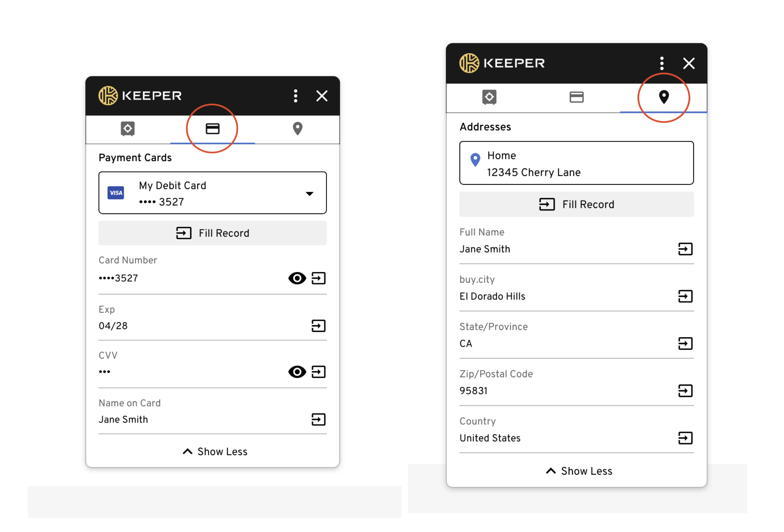This screenshot has height=532, width=784.
Task: Open the addresses tab in left panel
Action: [297, 128]
